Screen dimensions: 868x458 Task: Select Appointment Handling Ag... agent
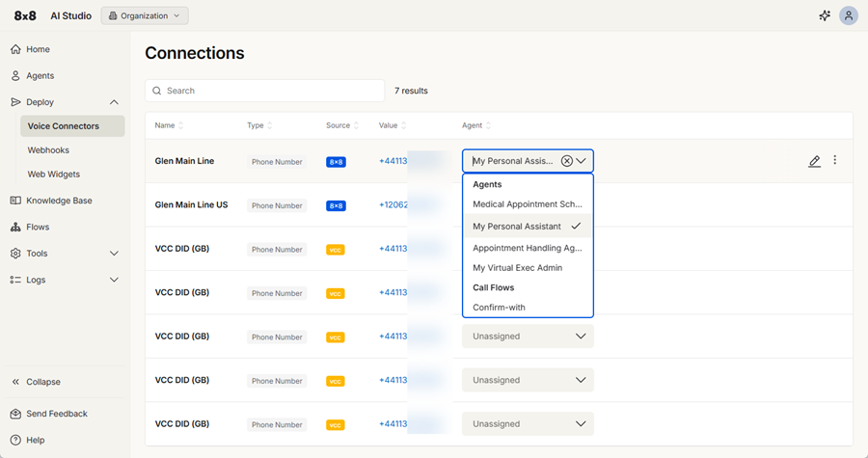pyautogui.click(x=528, y=249)
